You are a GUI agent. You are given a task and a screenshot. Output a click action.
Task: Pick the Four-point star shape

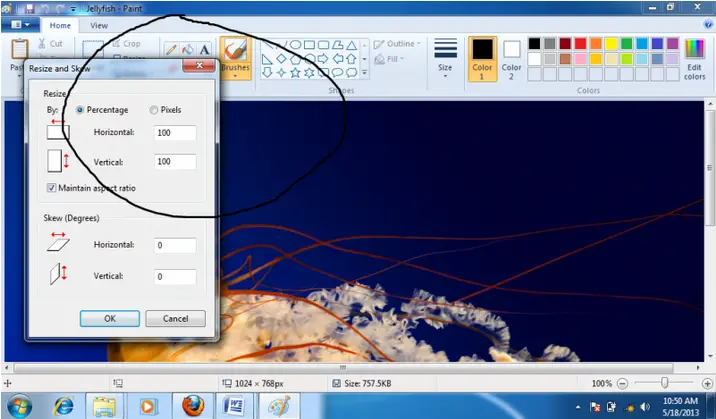tap(281, 73)
